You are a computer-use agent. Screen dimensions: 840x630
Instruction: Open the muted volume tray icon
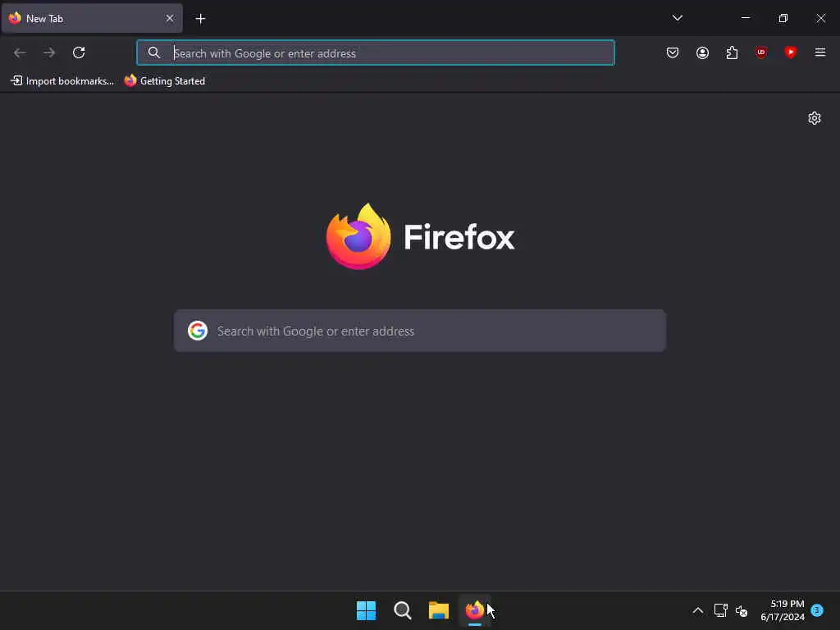click(742, 610)
